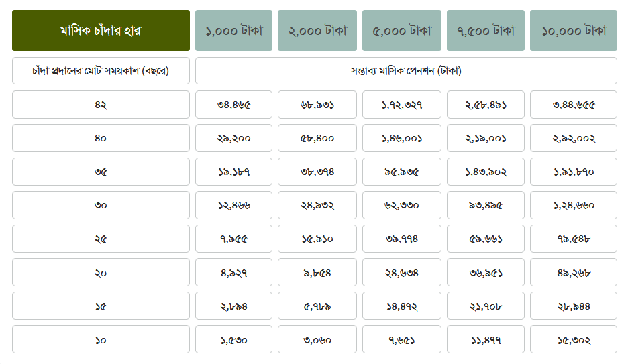628x364 pixels.
Task: Select the ৪৯,২৬৮ pension cell
Action: (573, 272)
